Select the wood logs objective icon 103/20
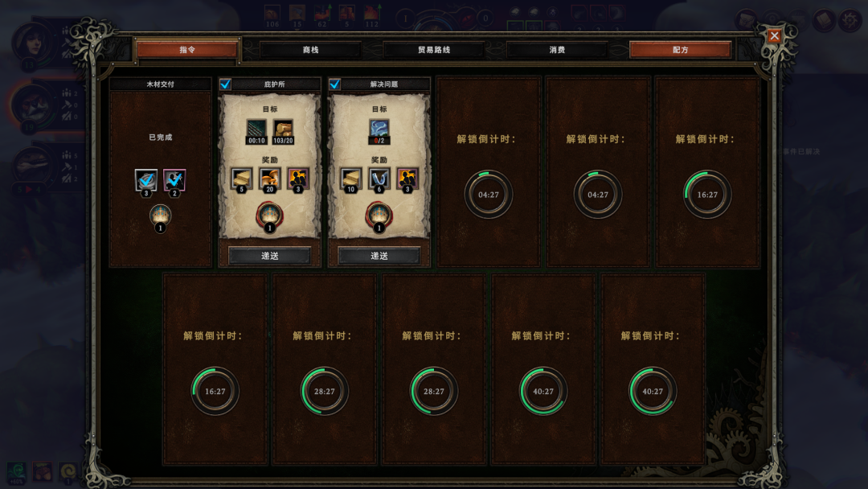Viewport: 868px width, 489px height. click(283, 132)
